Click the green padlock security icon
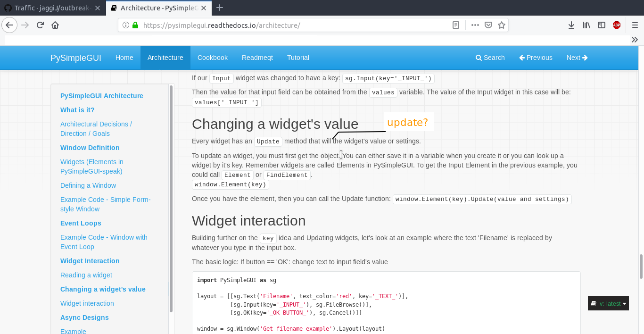Image resolution: width=644 pixels, height=334 pixels. pyautogui.click(x=136, y=25)
